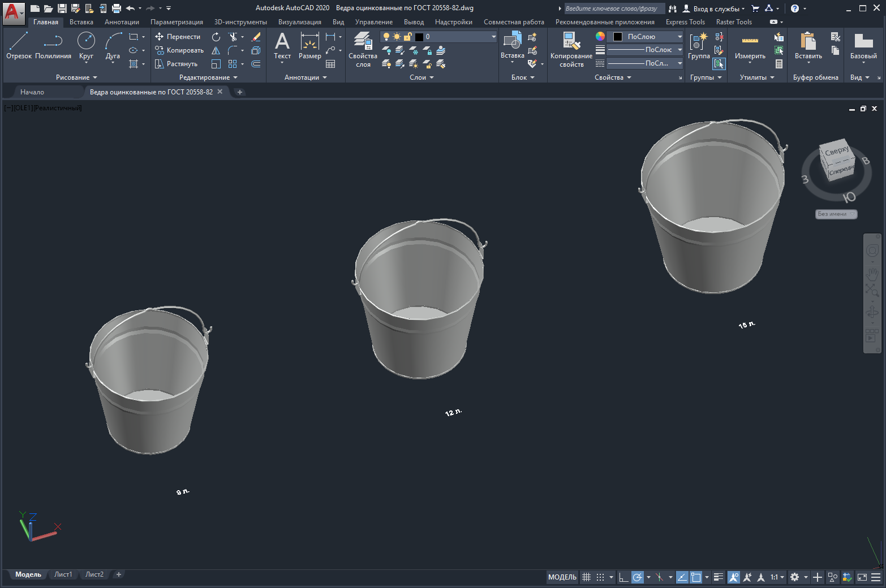Screen dimensions: 886x588
Task: Click the Перенести (Move) button
Action: coord(178,37)
